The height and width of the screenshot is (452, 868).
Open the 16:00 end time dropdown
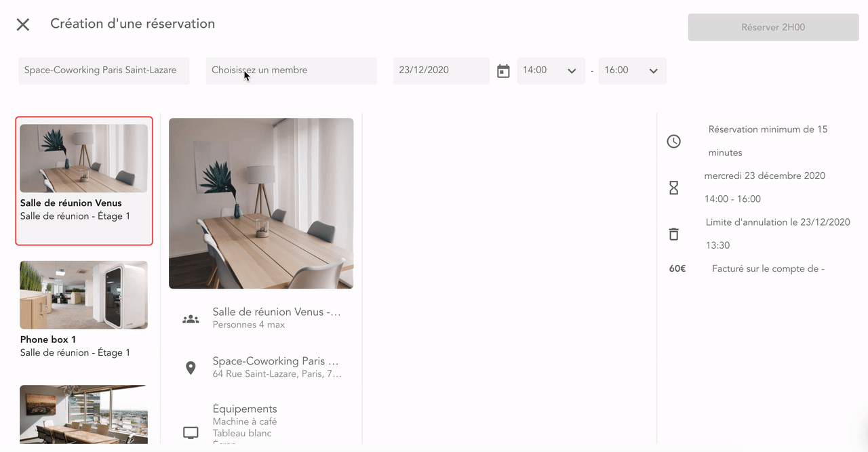pos(632,70)
